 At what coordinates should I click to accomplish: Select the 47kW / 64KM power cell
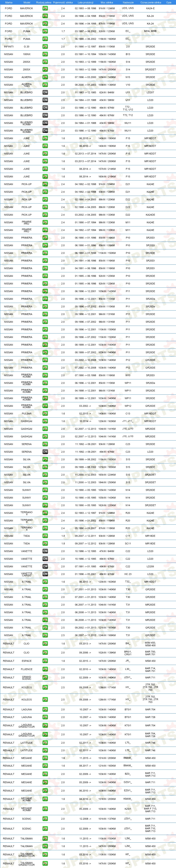[106, 551]
